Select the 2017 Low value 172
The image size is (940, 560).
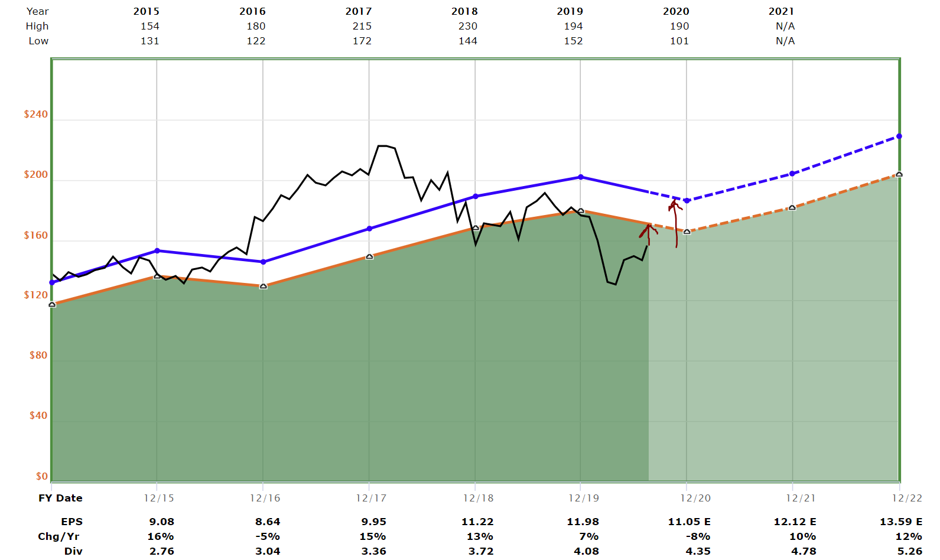tap(362, 41)
